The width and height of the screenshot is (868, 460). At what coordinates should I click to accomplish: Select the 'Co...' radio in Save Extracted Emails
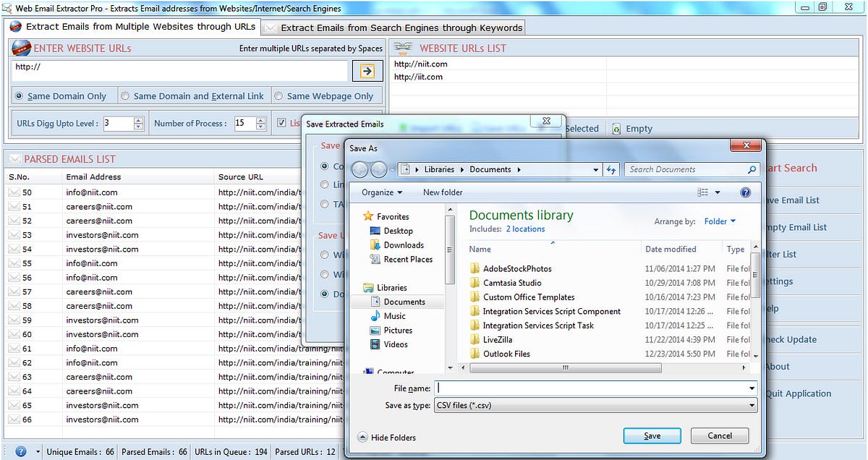tap(324, 166)
